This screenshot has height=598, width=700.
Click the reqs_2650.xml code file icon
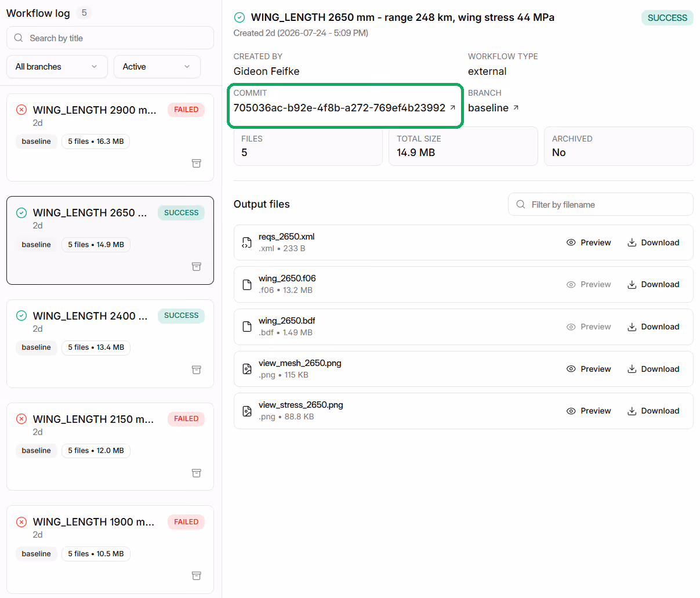point(247,242)
